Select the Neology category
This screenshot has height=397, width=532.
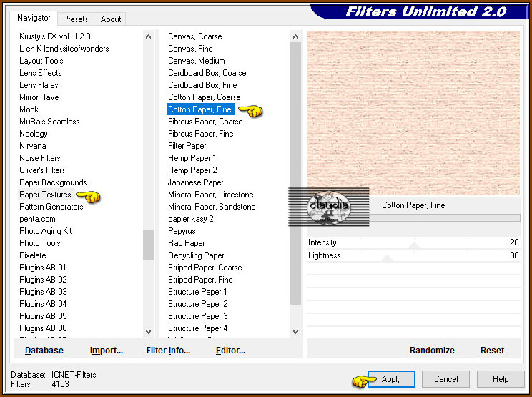pyautogui.click(x=34, y=134)
